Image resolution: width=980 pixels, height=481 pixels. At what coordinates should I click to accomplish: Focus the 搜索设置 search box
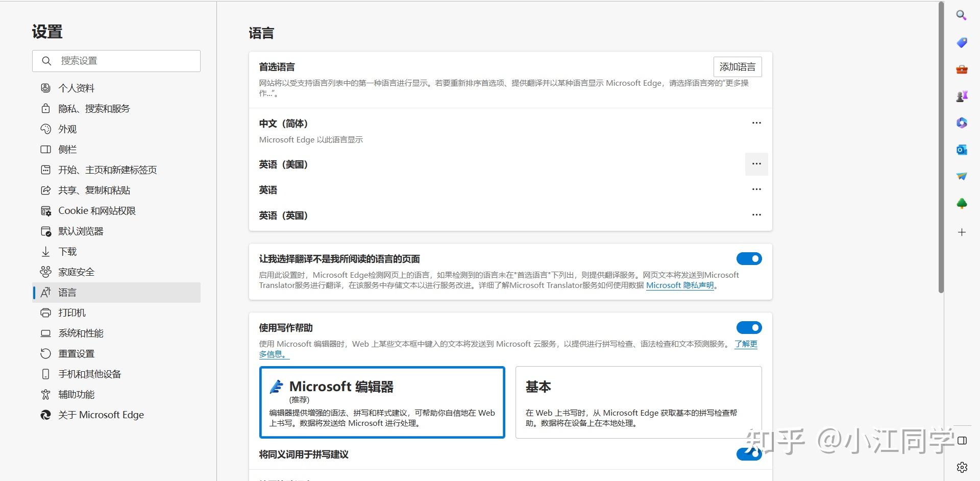tap(116, 61)
